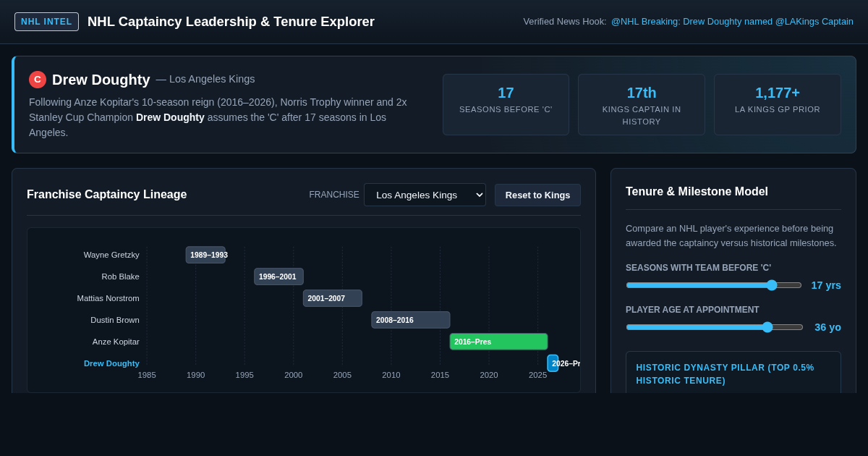Open the @NHL Breaking Drew Doughty news link

pos(732,22)
